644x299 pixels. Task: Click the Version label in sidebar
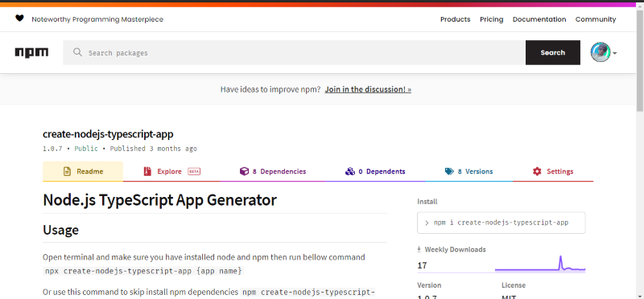coord(429,285)
